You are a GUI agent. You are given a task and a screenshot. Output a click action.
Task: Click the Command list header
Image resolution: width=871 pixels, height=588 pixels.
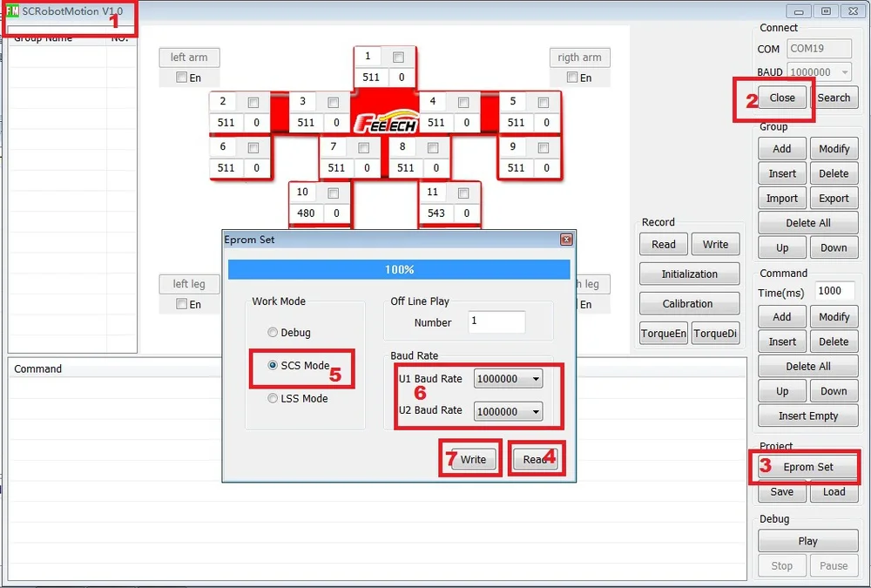tap(378, 369)
